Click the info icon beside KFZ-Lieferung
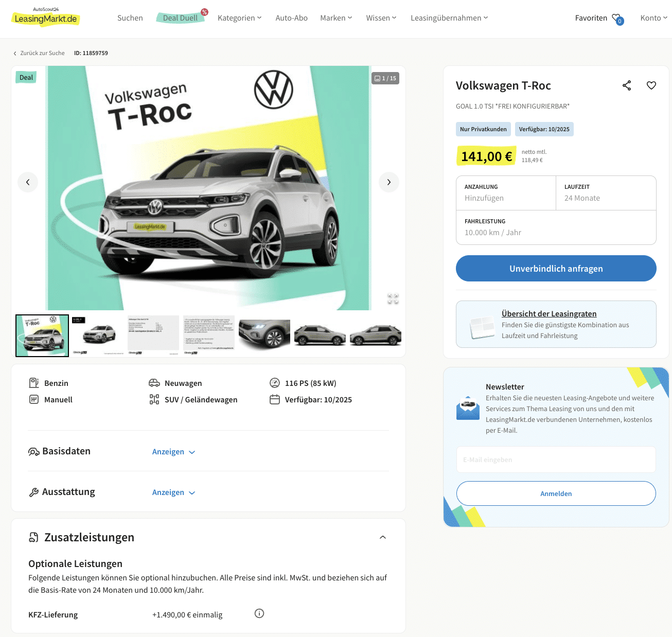This screenshot has height=637, width=672. point(259,613)
